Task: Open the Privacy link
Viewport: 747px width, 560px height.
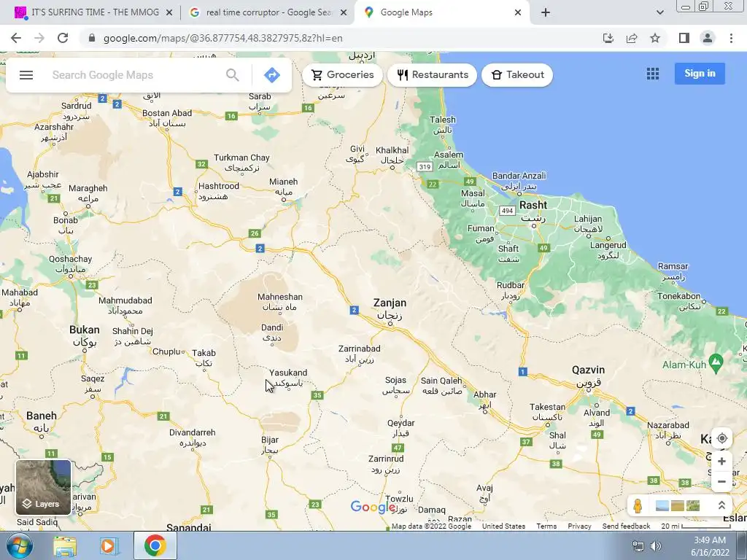Action: click(579, 526)
